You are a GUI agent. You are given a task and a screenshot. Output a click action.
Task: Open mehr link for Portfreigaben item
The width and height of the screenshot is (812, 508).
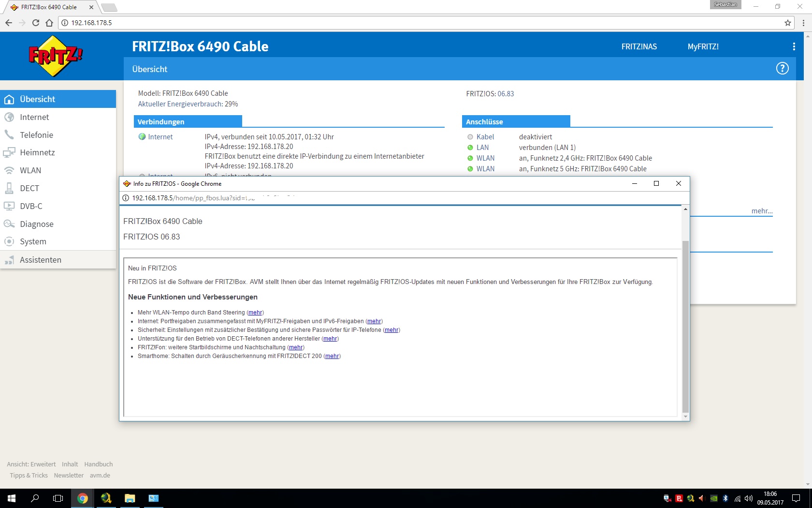click(x=374, y=321)
